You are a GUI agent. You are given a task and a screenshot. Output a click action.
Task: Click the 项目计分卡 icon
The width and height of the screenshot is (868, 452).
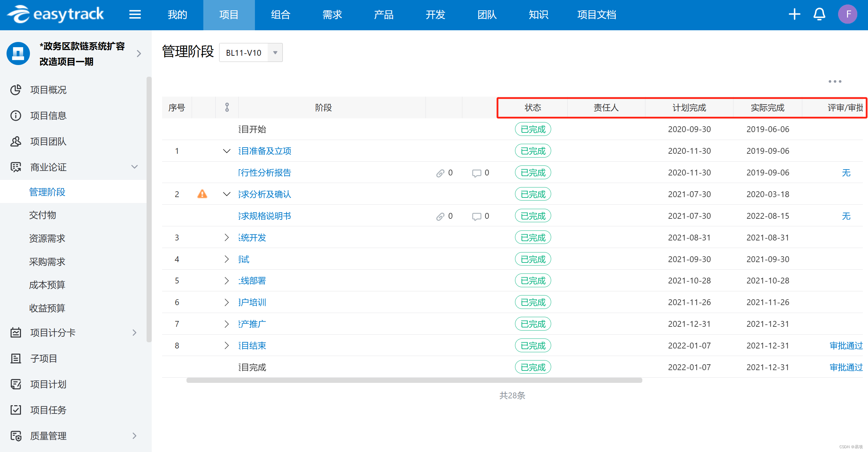pyautogui.click(x=16, y=333)
